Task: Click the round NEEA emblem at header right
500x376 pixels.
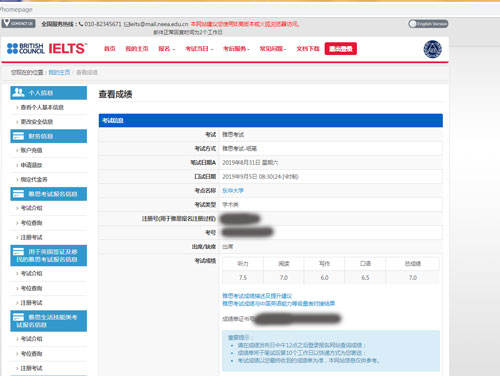Action: click(433, 49)
